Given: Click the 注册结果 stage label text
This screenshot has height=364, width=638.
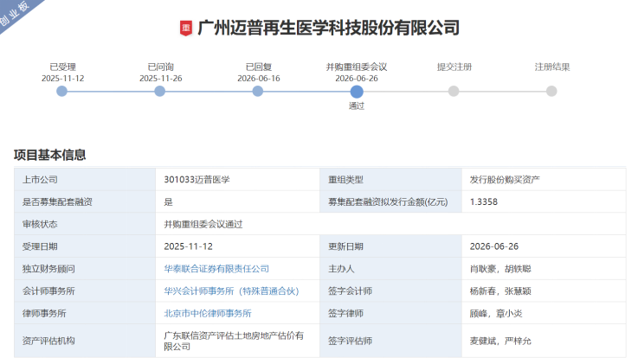Looking at the screenshot, I should [x=552, y=67].
